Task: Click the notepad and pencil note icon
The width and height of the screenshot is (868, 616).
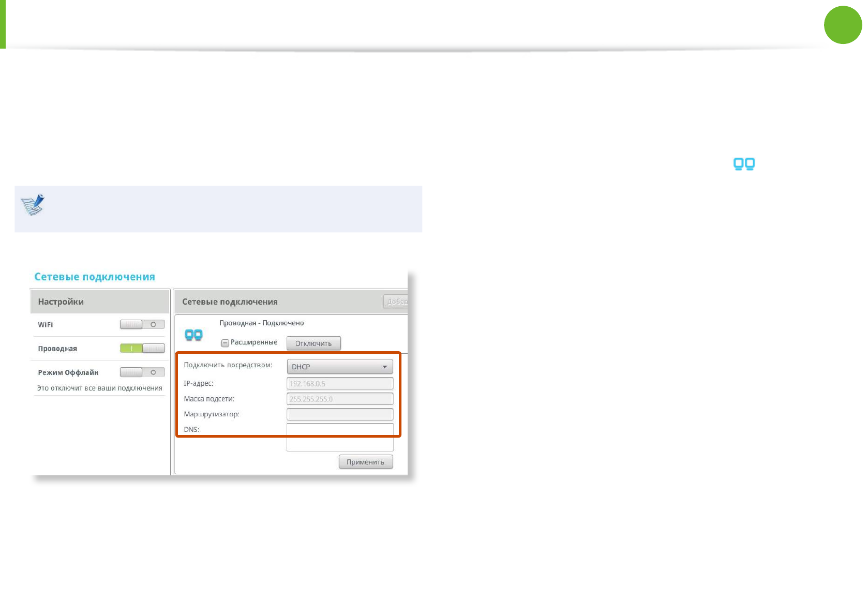Action: pyautogui.click(x=33, y=205)
